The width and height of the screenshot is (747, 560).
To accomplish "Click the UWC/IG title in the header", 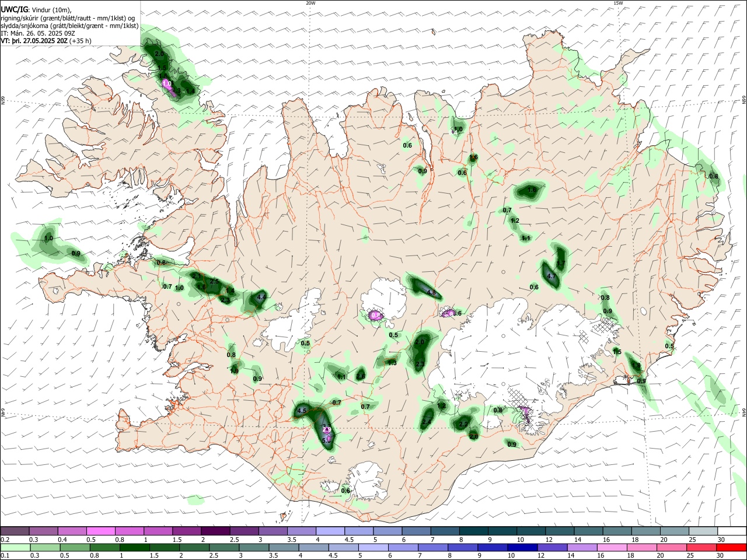I will click(14, 10).
